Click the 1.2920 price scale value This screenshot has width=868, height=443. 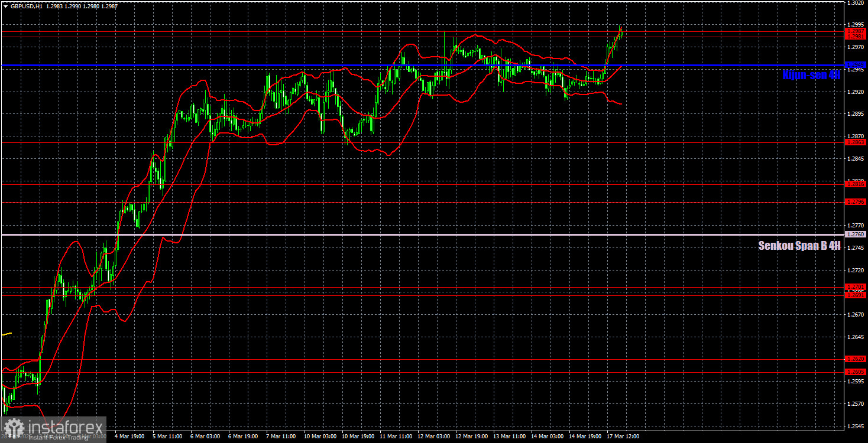[x=856, y=92]
